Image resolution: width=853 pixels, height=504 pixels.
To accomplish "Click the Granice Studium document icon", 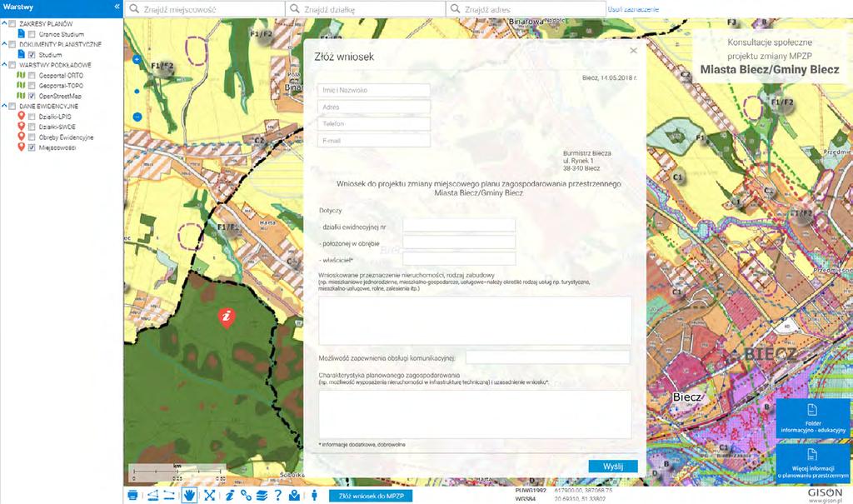I will [21, 34].
